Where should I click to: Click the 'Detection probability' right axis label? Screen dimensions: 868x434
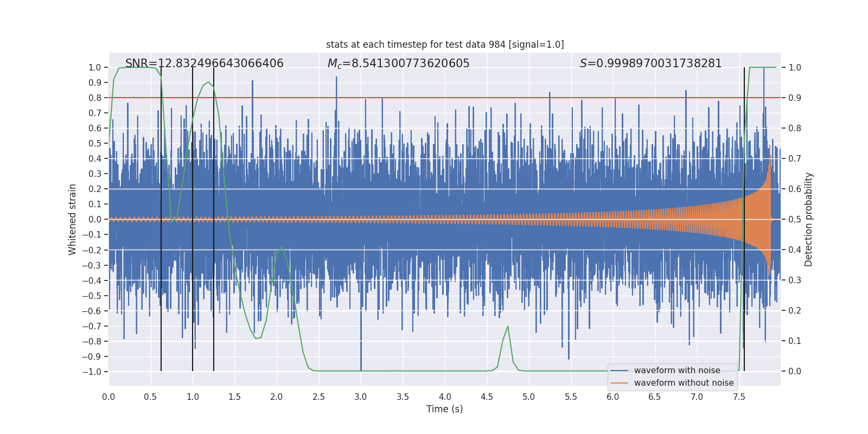click(x=808, y=219)
